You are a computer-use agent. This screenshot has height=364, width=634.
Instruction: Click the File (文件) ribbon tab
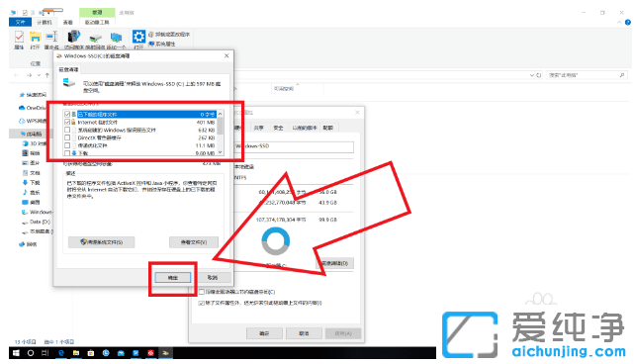20,22
